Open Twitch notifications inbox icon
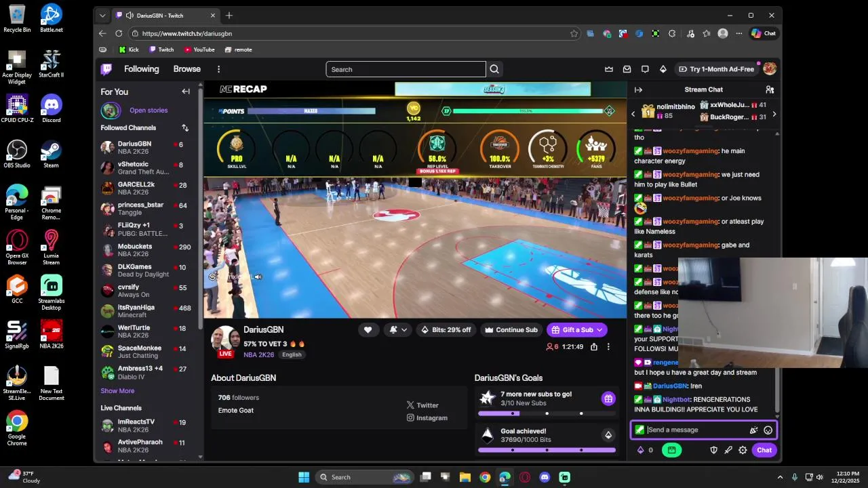 click(x=627, y=69)
